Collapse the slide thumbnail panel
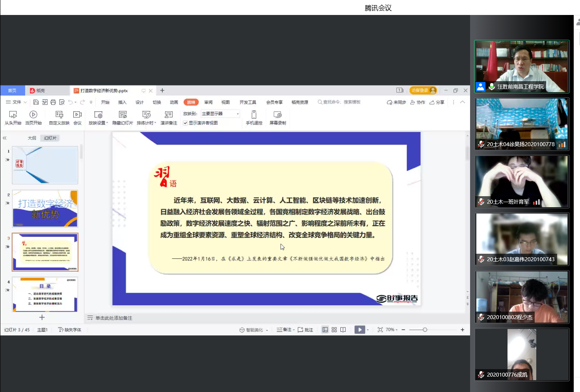Image resolution: width=580 pixels, height=392 pixels. (5, 138)
